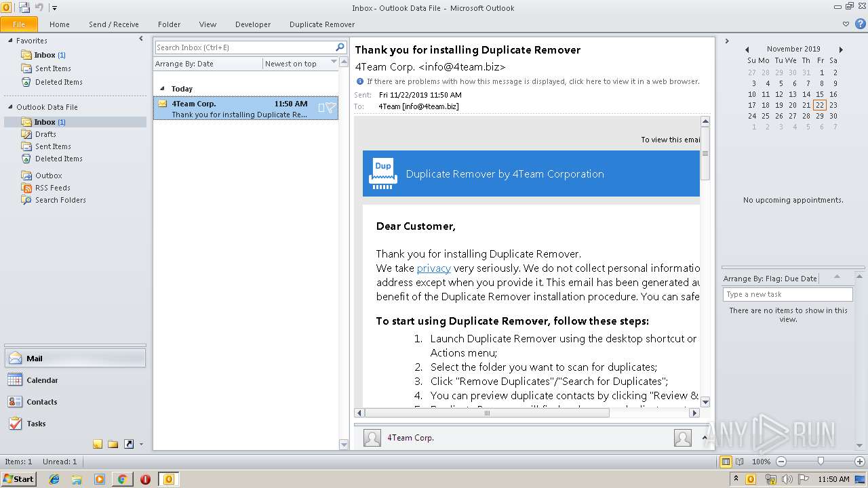Click the Folder List icon in navigation pane
This screenshot has height=488, width=868.
click(x=113, y=444)
